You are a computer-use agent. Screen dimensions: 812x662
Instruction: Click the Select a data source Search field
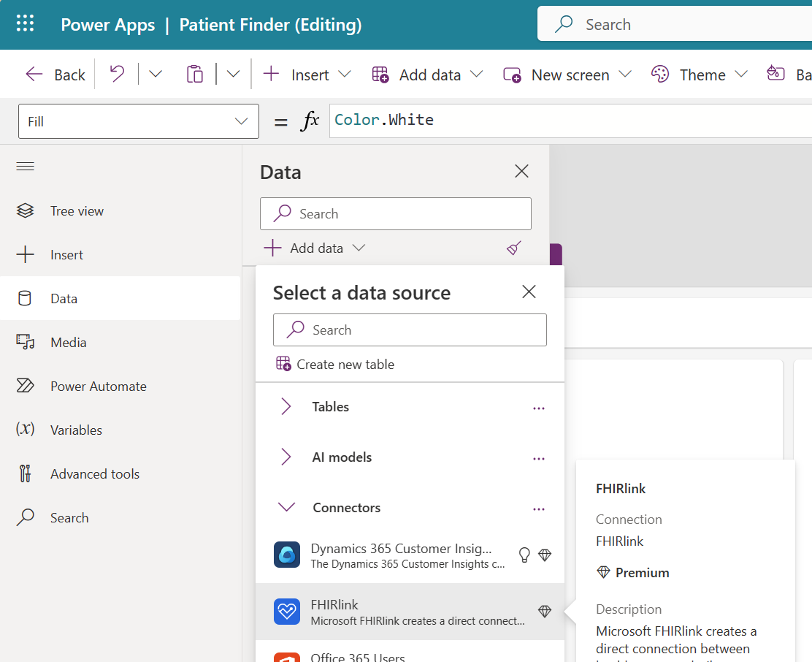pyautogui.click(x=410, y=330)
